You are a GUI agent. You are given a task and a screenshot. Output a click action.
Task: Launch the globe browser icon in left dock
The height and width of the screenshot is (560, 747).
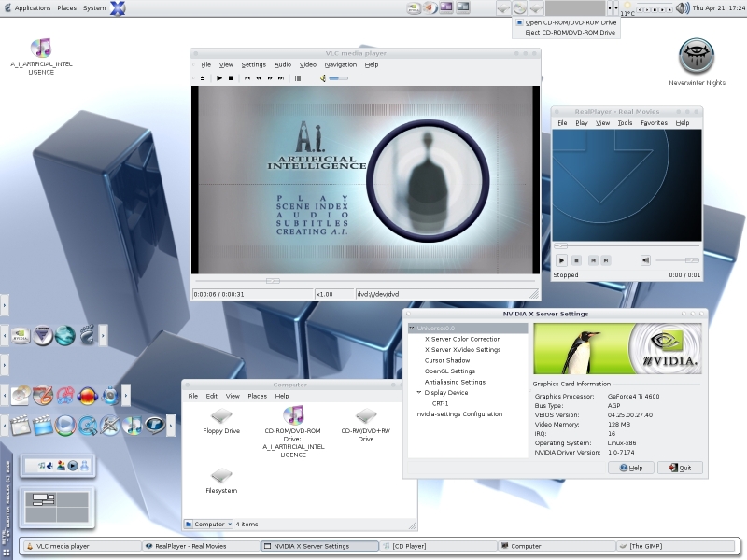coord(65,336)
